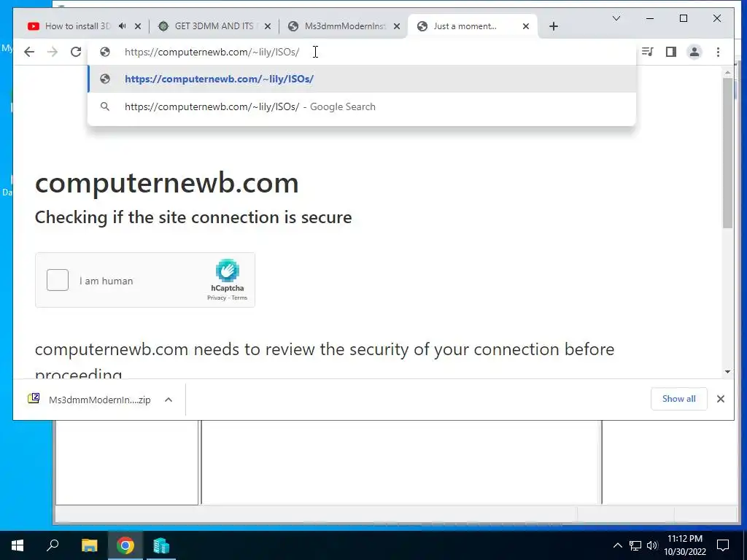Open the hCaptcha Privacy link
This screenshot has height=560, width=747.
[x=216, y=297]
